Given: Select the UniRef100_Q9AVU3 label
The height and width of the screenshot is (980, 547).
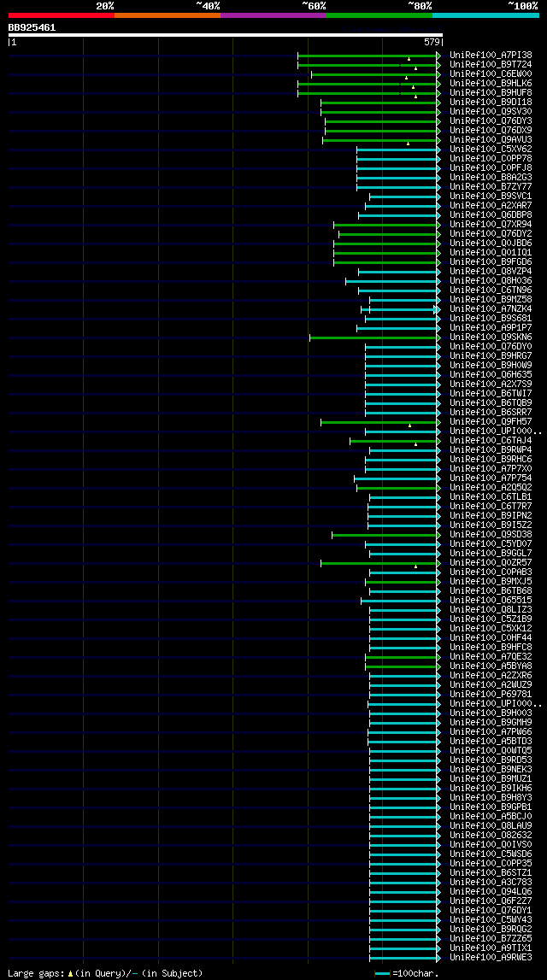Looking at the screenshot, I should coord(491,140).
